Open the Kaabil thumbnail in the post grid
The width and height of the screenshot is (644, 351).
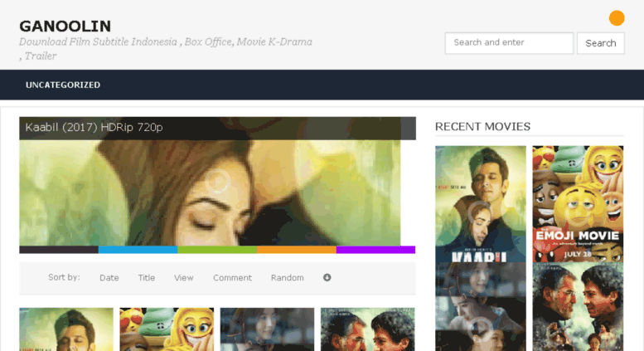coord(66,329)
